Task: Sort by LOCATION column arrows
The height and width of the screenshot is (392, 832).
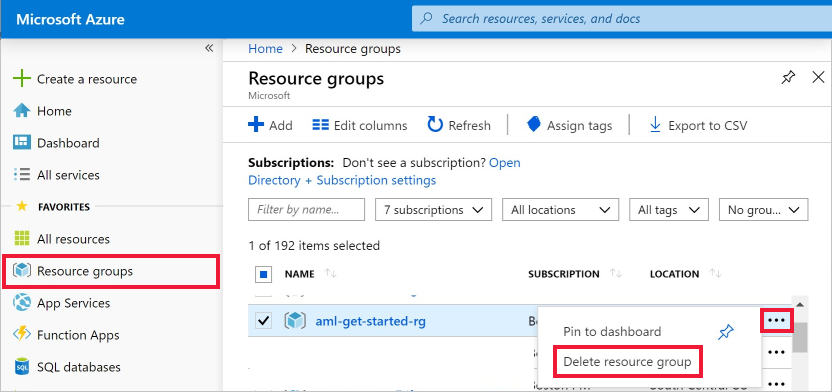Action: 715,274
